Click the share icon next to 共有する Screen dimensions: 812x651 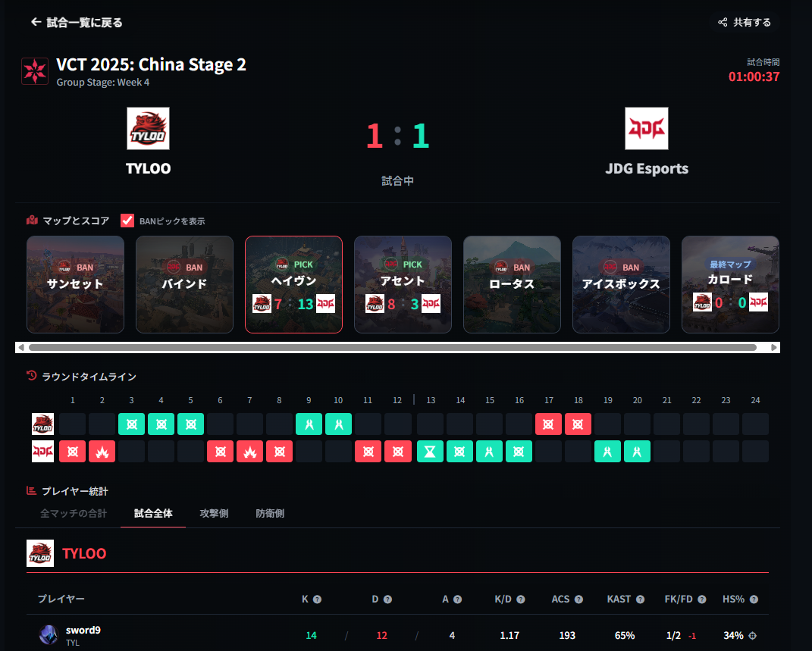(x=723, y=22)
